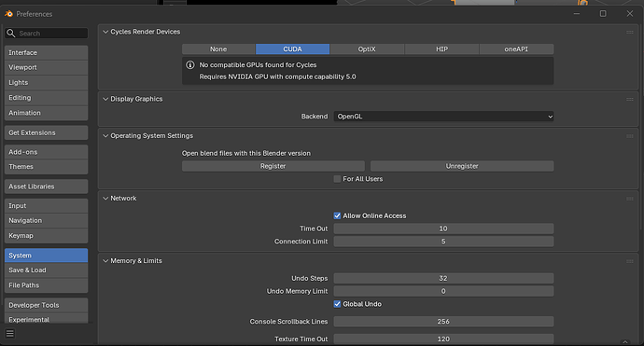644x346 pixels.
Task: Click the Time Out value field
Action: tap(443, 228)
